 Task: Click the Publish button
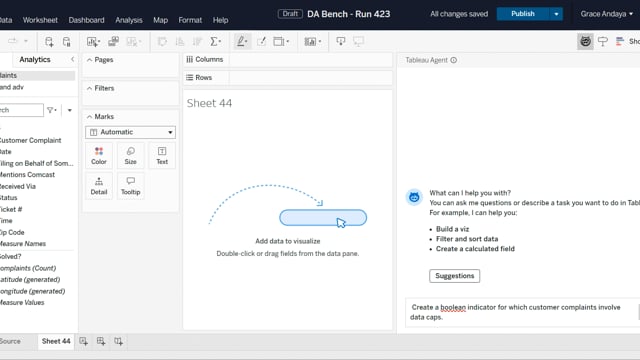[x=523, y=14]
